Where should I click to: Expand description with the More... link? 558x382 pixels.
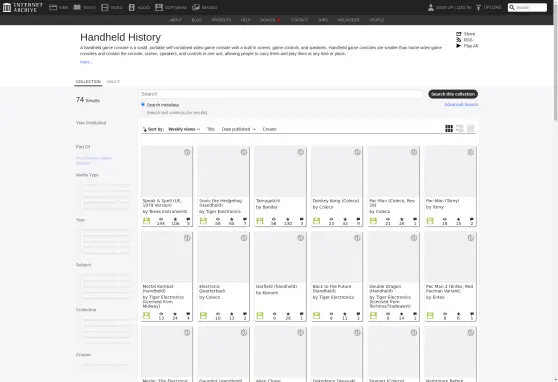tap(86, 62)
